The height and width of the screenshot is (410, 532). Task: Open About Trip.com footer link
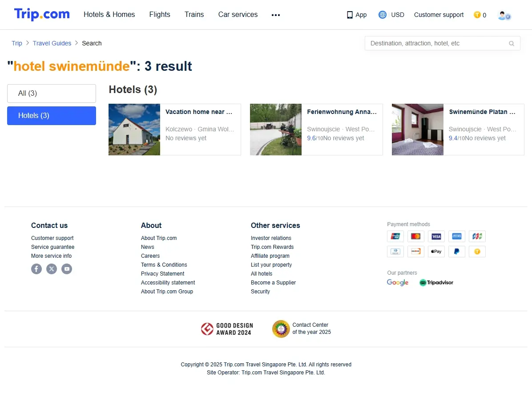pyautogui.click(x=159, y=238)
